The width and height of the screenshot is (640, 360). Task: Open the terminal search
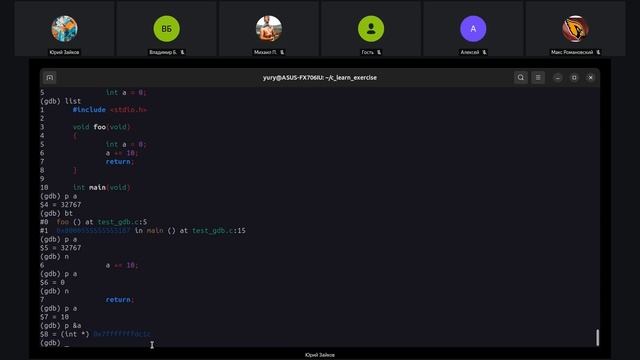coord(520,78)
